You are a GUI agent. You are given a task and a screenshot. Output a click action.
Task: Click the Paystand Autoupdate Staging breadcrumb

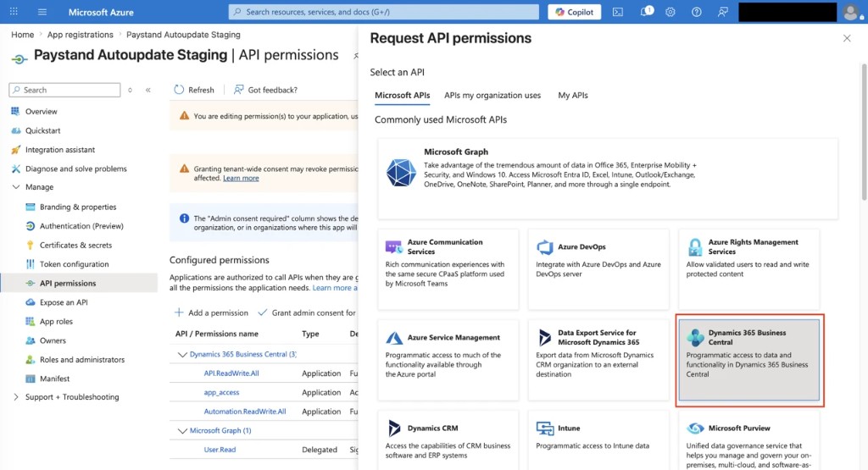click(x=183, y=34)
